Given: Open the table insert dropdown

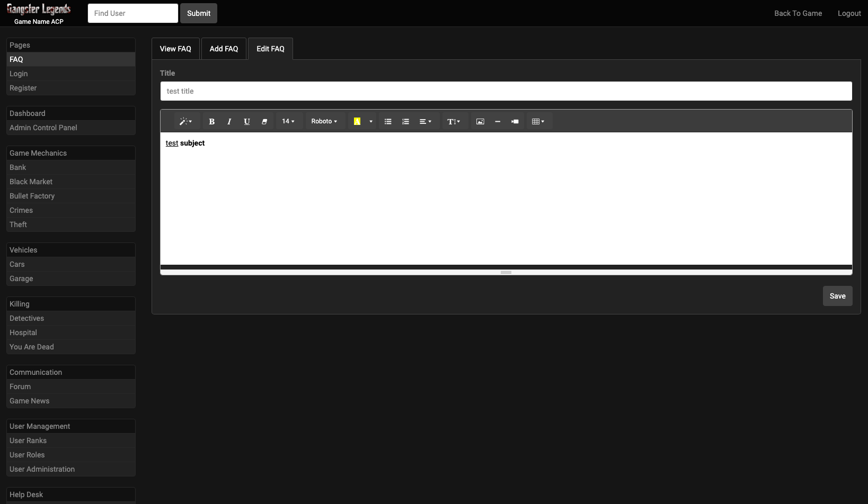Looking at the screenshot, I should click(538, 121).
